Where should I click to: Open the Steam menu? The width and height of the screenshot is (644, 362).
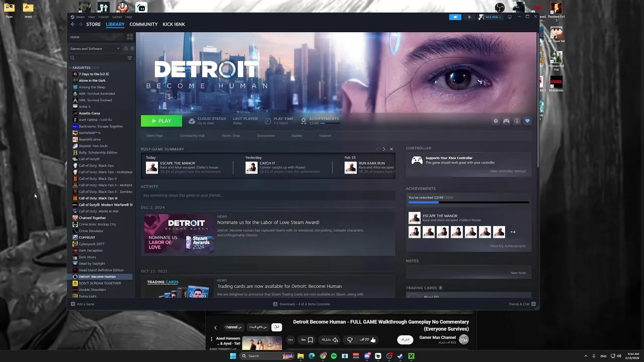tap(80, 17)
